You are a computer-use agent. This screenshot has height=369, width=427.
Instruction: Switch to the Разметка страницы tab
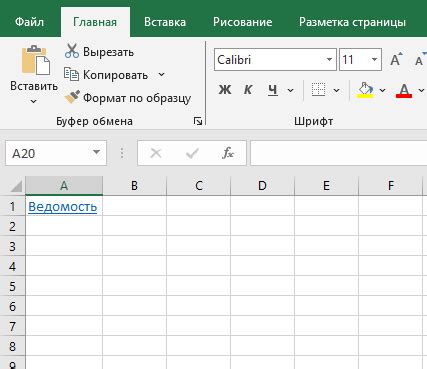pyautogui.click(x=352, y=22)
